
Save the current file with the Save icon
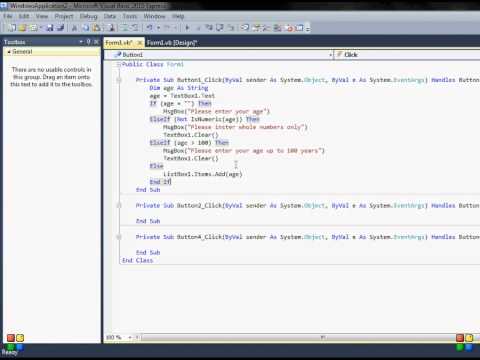(x=50, y=28)
